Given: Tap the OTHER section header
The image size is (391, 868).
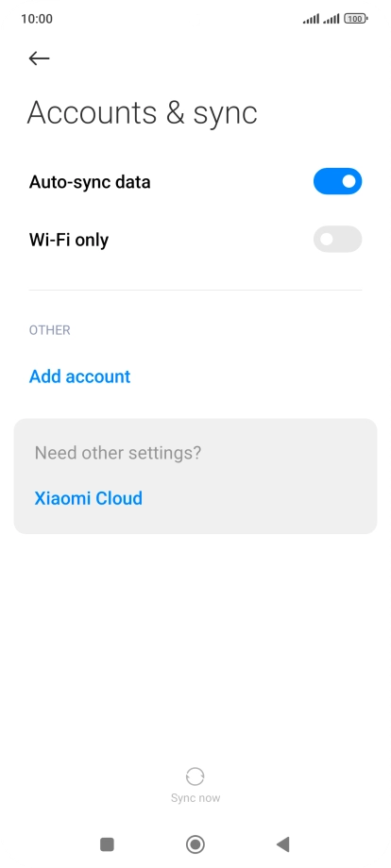Looking at the screenshot, I should [x=50, y=330].
